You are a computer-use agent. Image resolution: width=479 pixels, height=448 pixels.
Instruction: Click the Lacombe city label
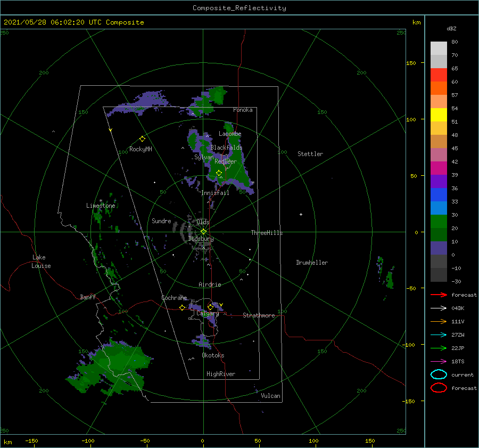[230, 134]
